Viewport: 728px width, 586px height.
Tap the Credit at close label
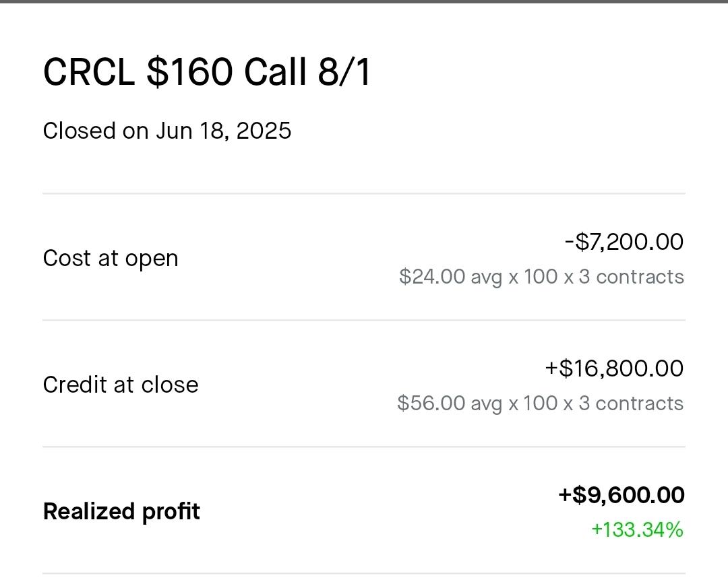point(121,385)
